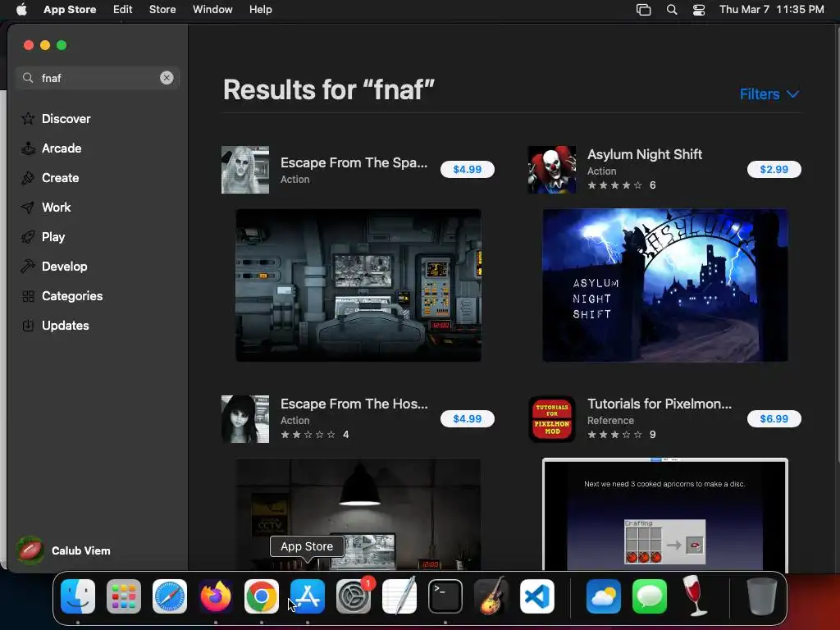Open Terminal from the dock

[445, 596]
